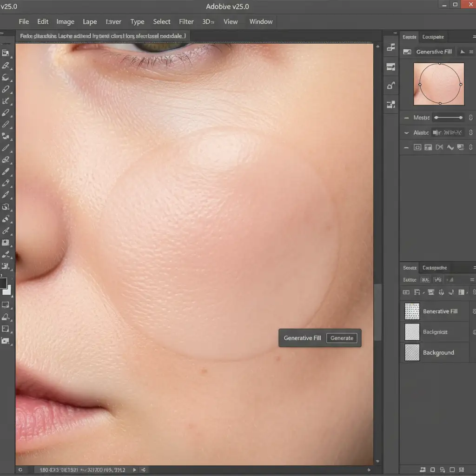Click the topmost icon in collapsed panel dock
Viewport: 476px width, 476px height.
391,47
